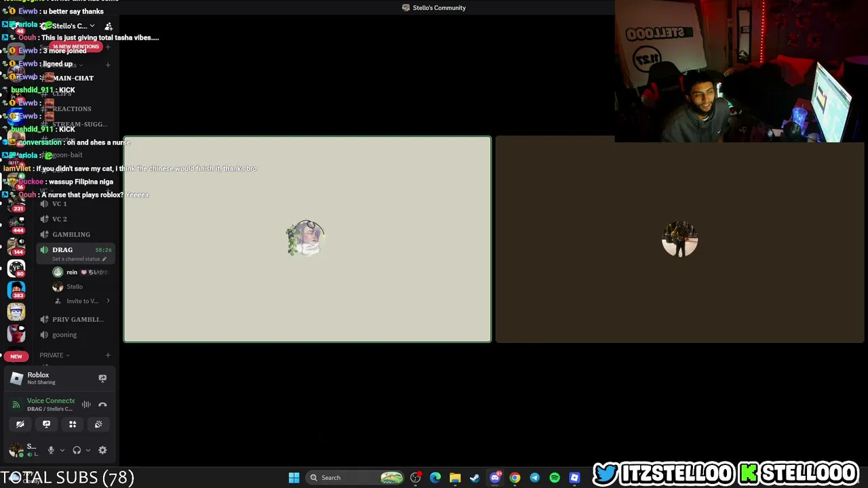868x488 pixels.
Task: Open the MAIN-CHAT text channel
Action: coord(75,78)
